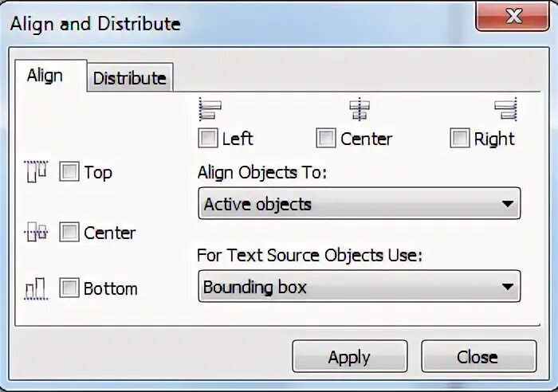Click the align bottom edges icon

click(x=37, y=288)
